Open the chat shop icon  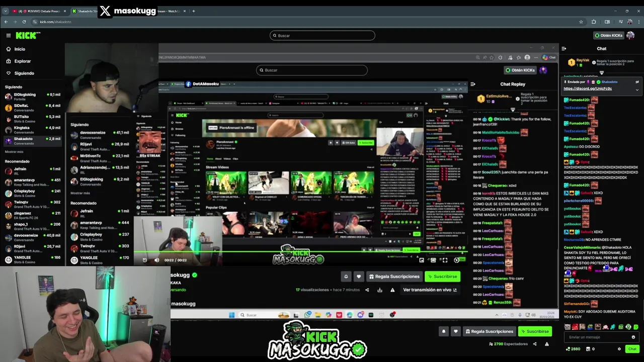tap(588, 349)
